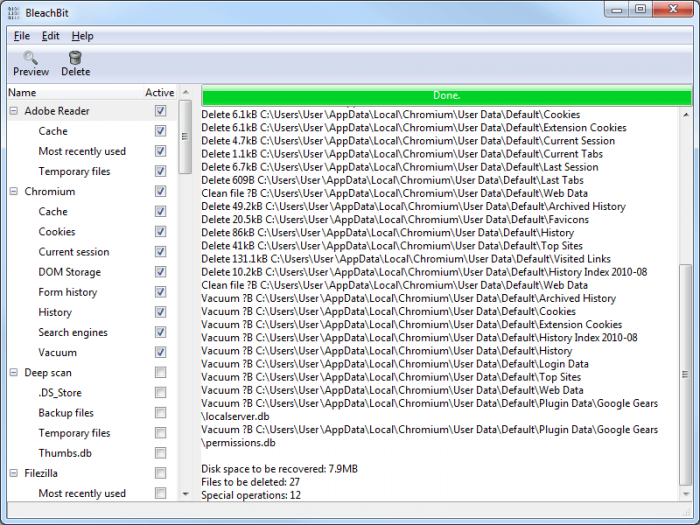
Task: Toggle Adobe Reader Temporary files checkbox
Action: pos(160,171)
